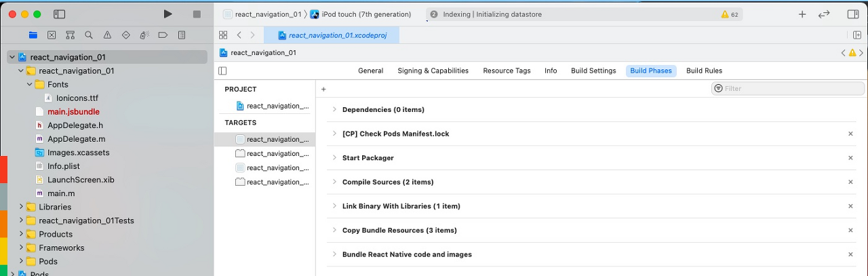Expand the Libraries folder
Image resolution: width=868 pixels, height=276 pixels.
pos(21,207)
